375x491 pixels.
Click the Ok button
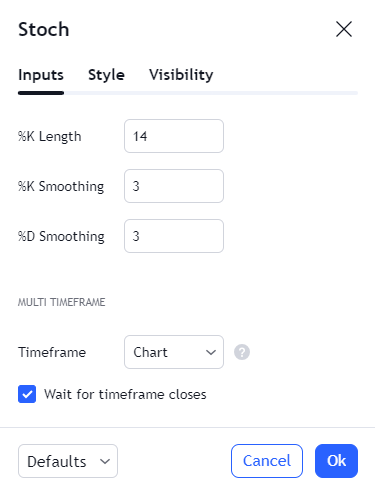coord(336,461)
